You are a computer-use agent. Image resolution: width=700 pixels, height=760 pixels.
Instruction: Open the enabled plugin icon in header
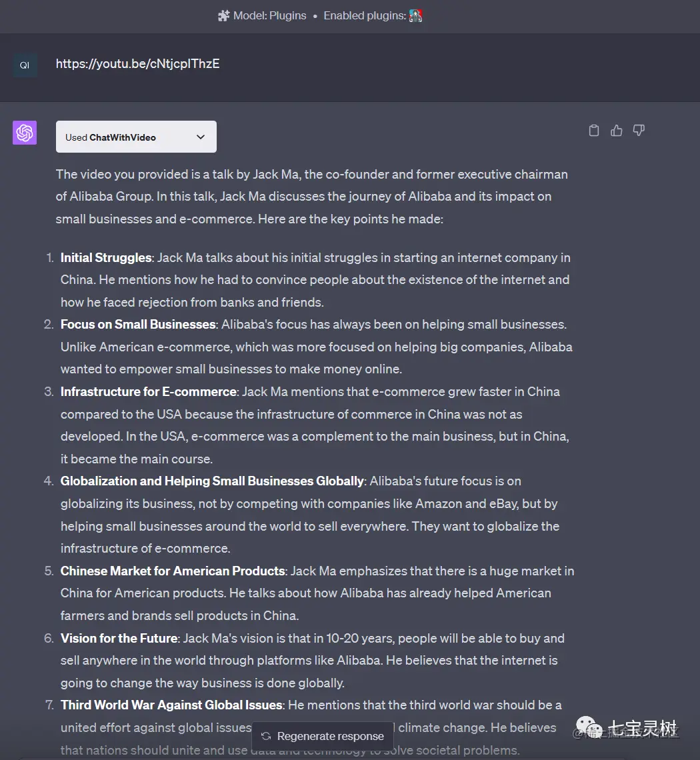pyautogui.click(x=416, y=15)
